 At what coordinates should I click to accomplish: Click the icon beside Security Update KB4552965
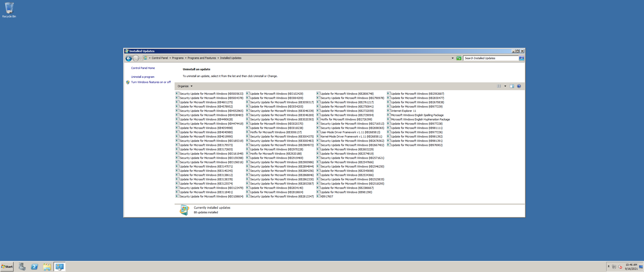coord(178,111)
